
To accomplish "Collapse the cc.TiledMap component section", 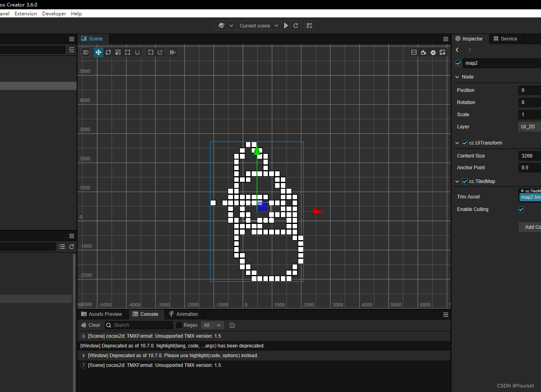I will (457, 181).
